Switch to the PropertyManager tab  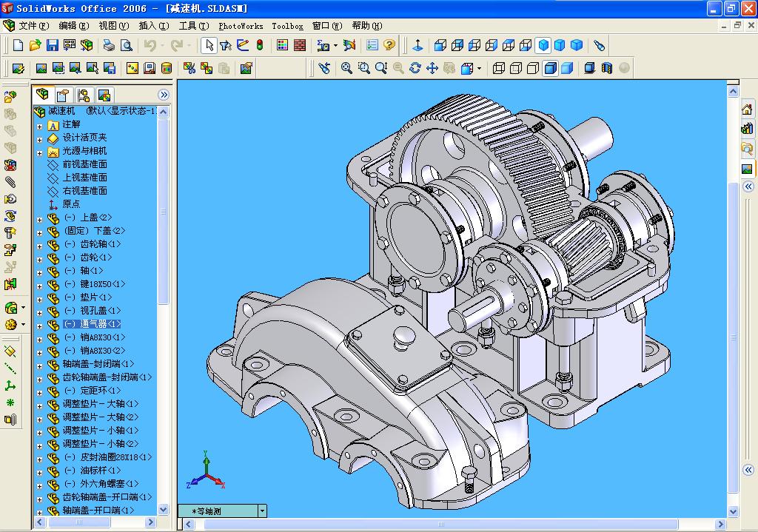click(x=63, y=95)
